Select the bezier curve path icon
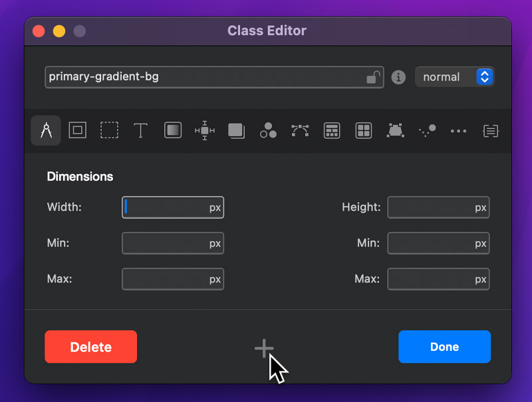The image size is (532, 402). coord(300,131)
